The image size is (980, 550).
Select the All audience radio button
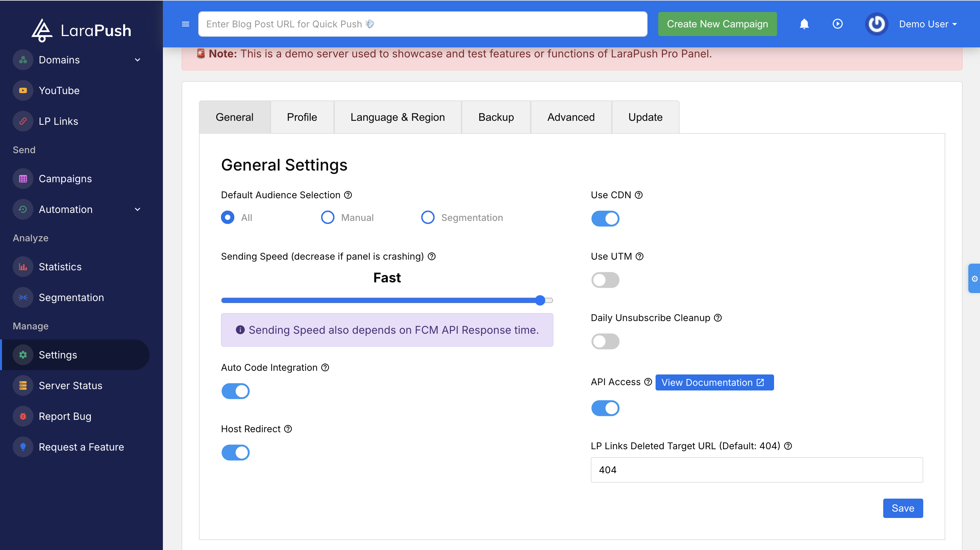coord(228,218)
